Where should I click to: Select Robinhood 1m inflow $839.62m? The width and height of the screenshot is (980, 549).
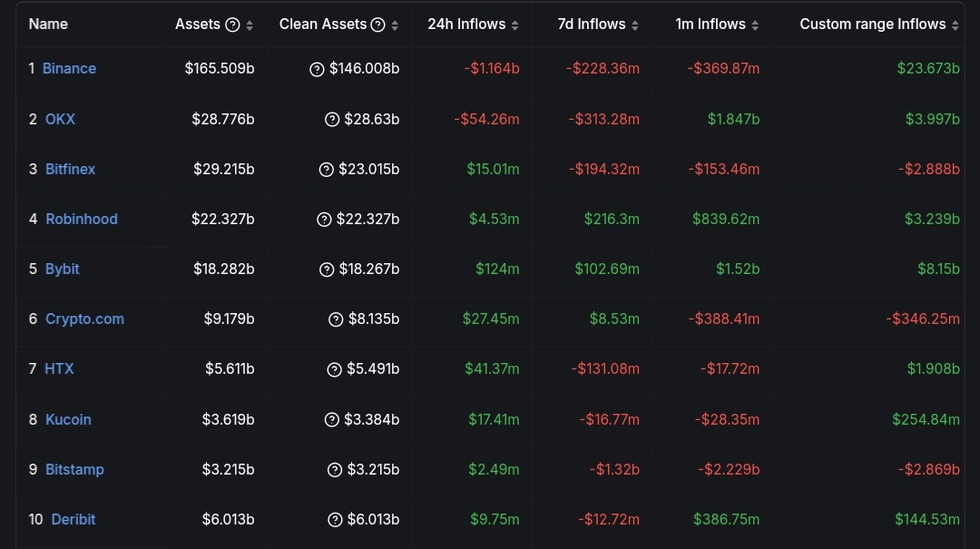(726, 219)
